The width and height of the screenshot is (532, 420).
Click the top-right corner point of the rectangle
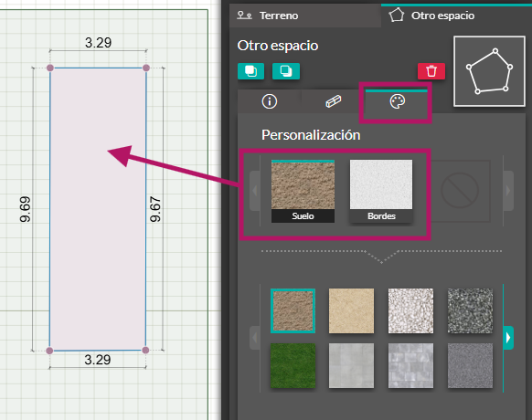146,68
